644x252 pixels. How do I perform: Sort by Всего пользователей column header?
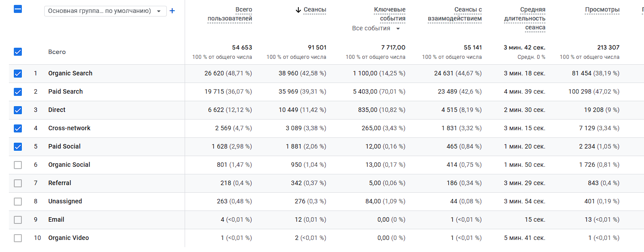[x=230, y=14]
